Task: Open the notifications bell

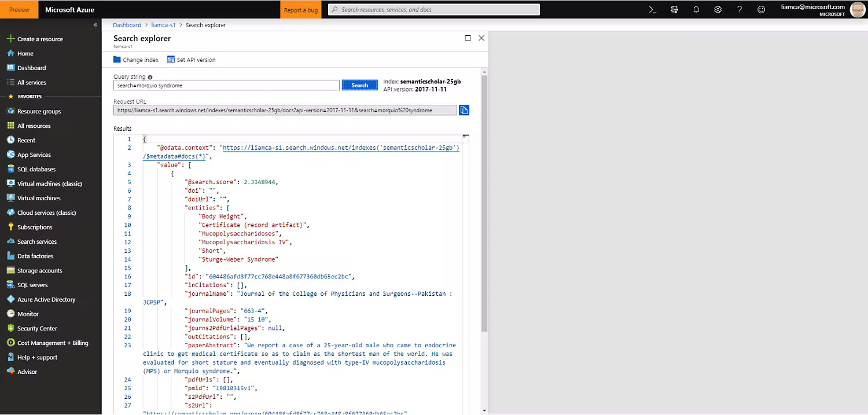Action: click(x=696, y=10)
